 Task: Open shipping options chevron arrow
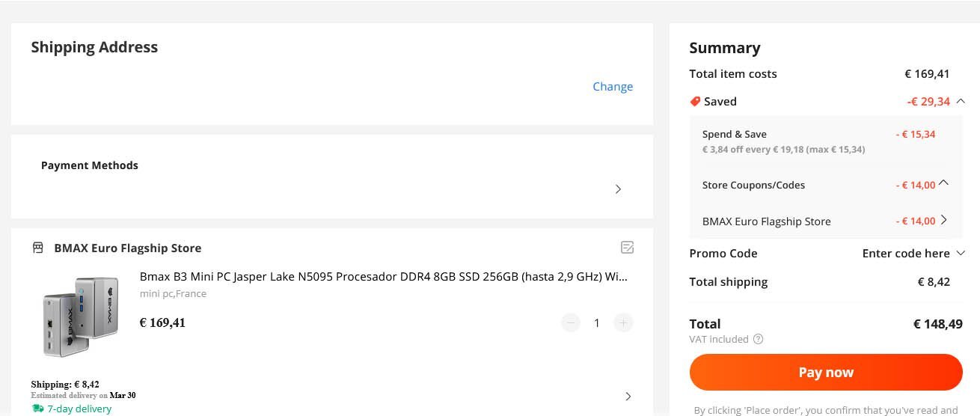click(x=628, y=396)
